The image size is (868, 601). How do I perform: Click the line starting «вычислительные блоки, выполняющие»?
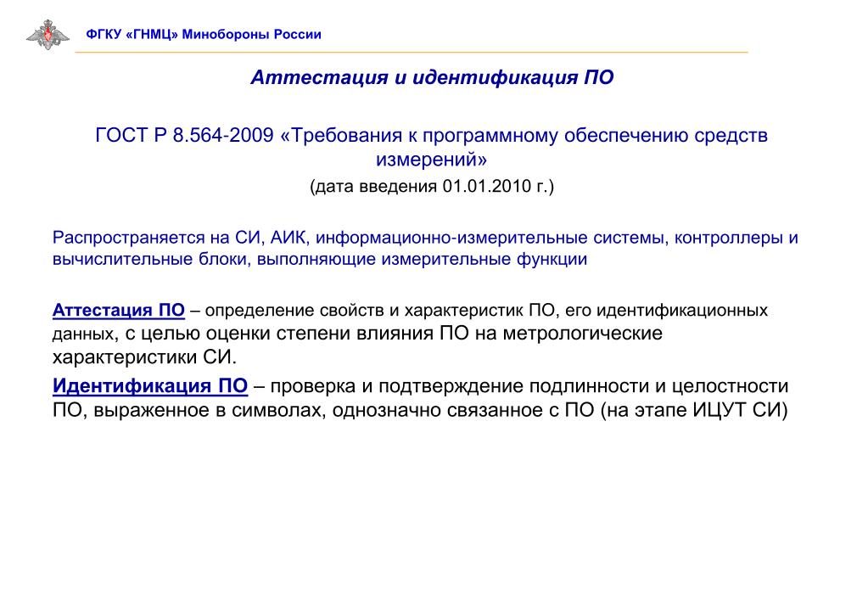(x=319, y=259)
